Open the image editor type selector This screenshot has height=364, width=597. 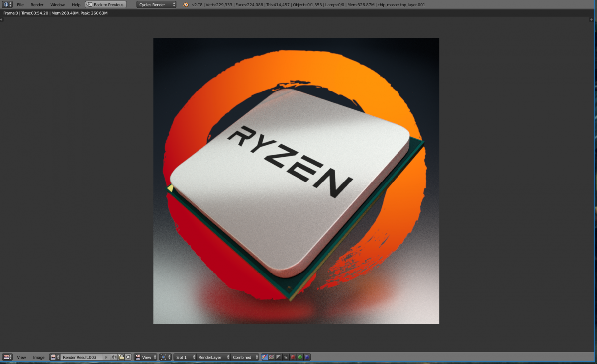tap(8, 357)
